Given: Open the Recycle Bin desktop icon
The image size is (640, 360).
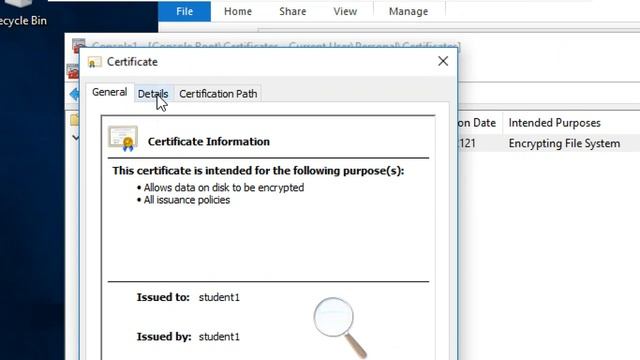Looking at the screenshot, I should click(x=23, y=13).
